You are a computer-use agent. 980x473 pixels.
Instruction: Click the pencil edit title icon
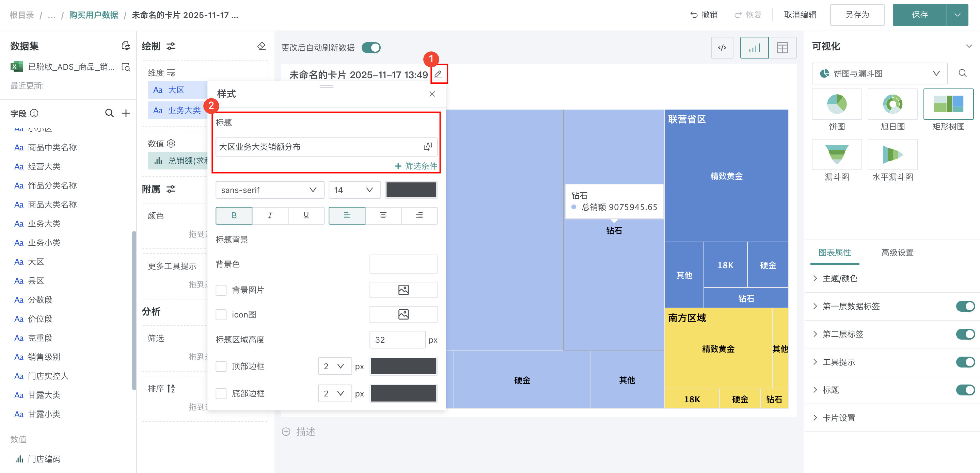pyautogui.click(x=438, y=74)
